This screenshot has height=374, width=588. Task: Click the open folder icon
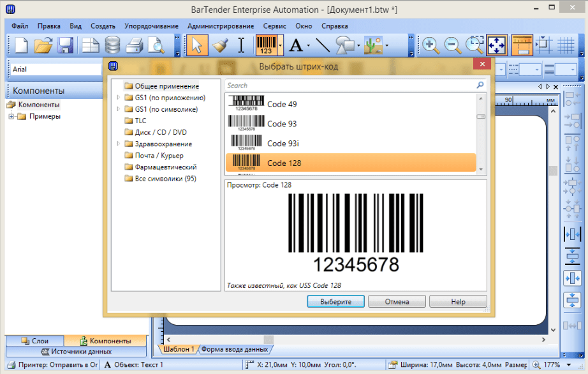[43, 45]
